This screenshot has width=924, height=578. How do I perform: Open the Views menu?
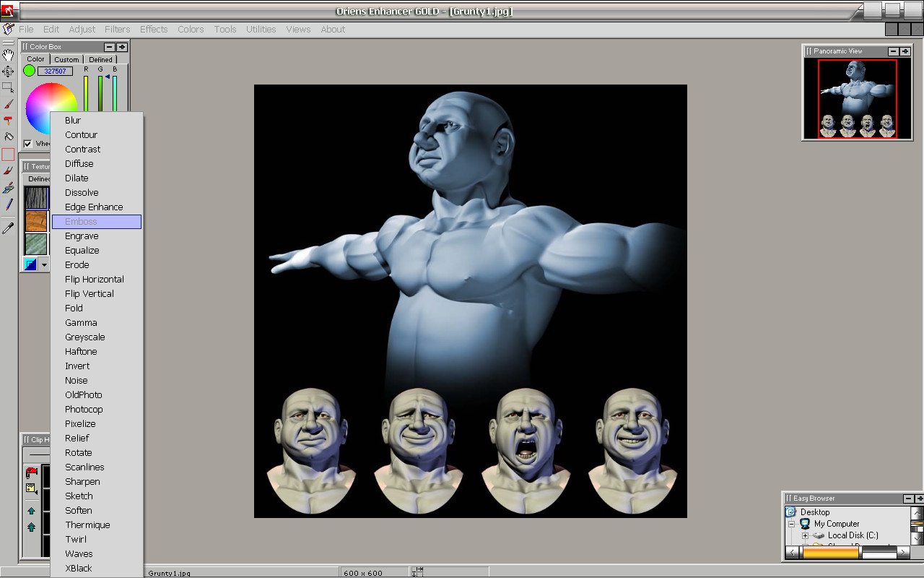(x=298, y=30)
